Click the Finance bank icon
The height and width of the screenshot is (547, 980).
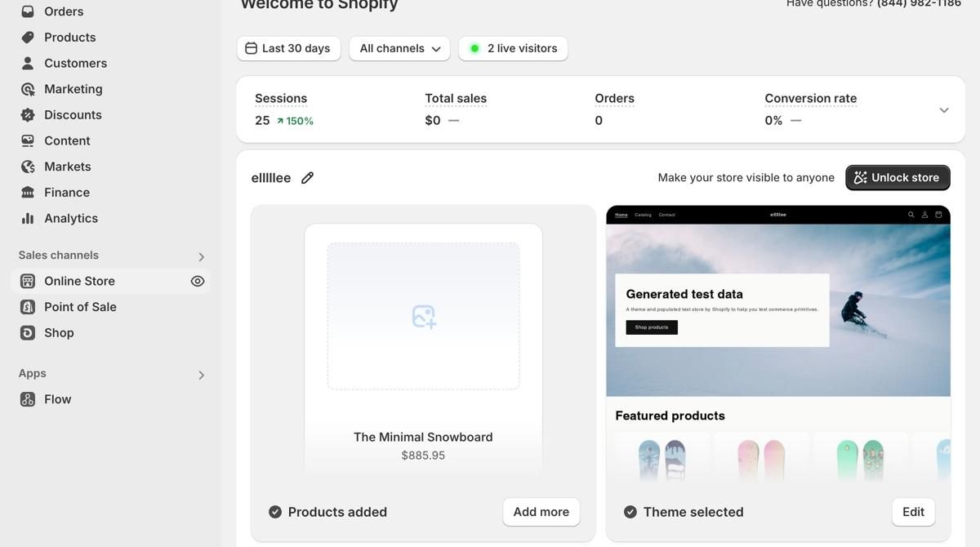tap(28, 193)
